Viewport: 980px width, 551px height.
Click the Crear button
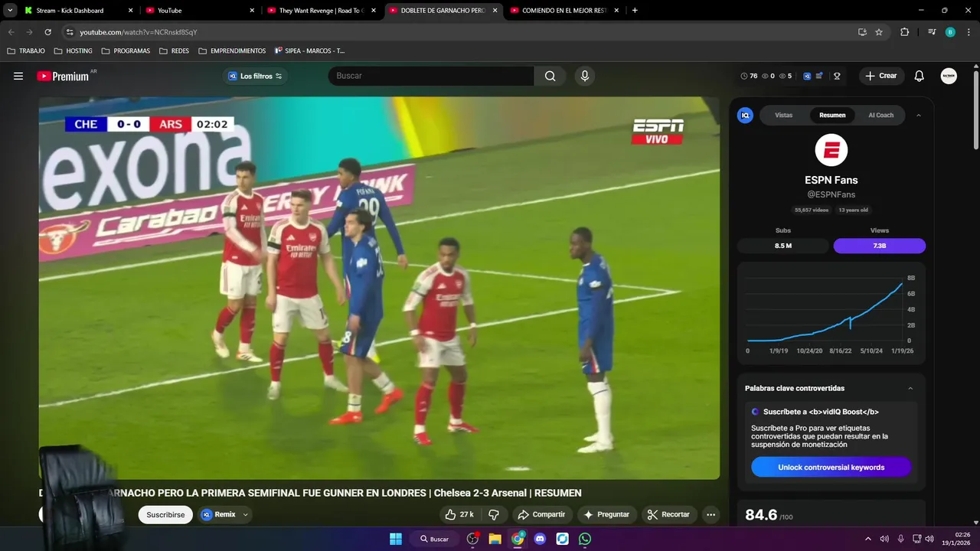point(881,76)
